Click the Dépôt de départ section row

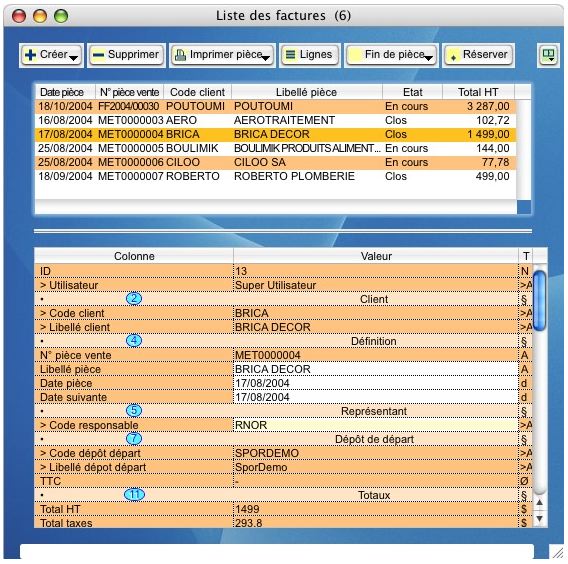tap(283, 439)
